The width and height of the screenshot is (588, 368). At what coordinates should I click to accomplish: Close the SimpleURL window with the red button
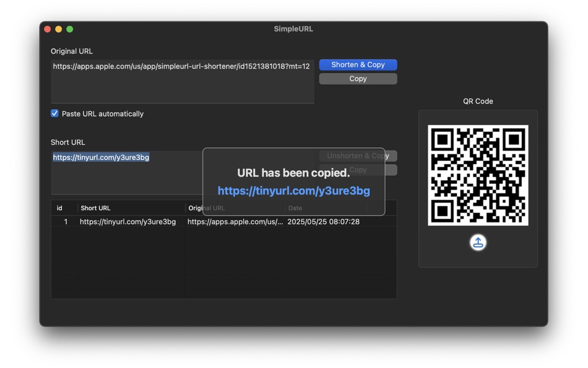[48, 29]
